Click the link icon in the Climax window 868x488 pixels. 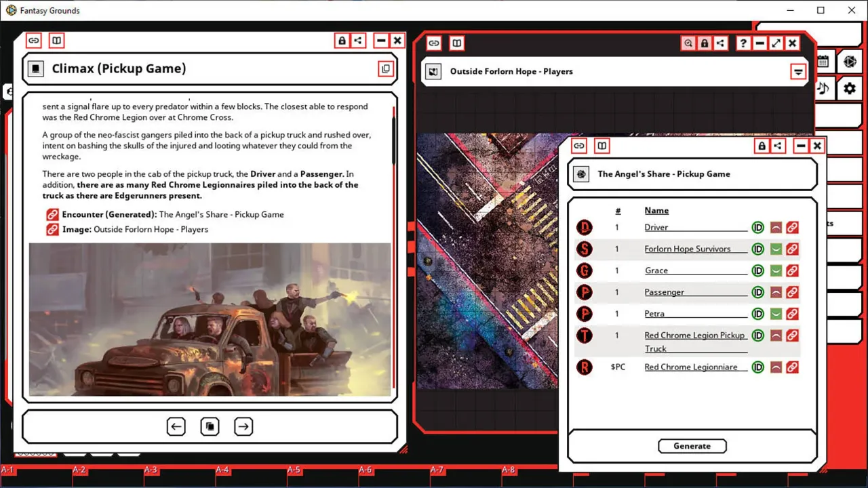pos(33,41)
